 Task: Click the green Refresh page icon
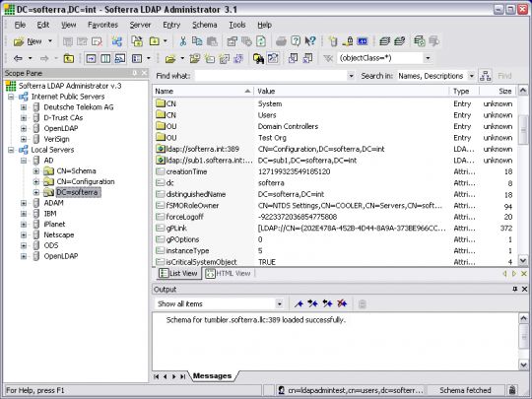click(x=261, y=41)
